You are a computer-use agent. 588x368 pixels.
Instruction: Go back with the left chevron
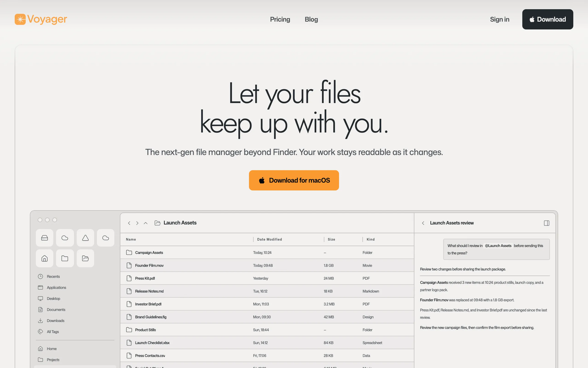[129, 223]
